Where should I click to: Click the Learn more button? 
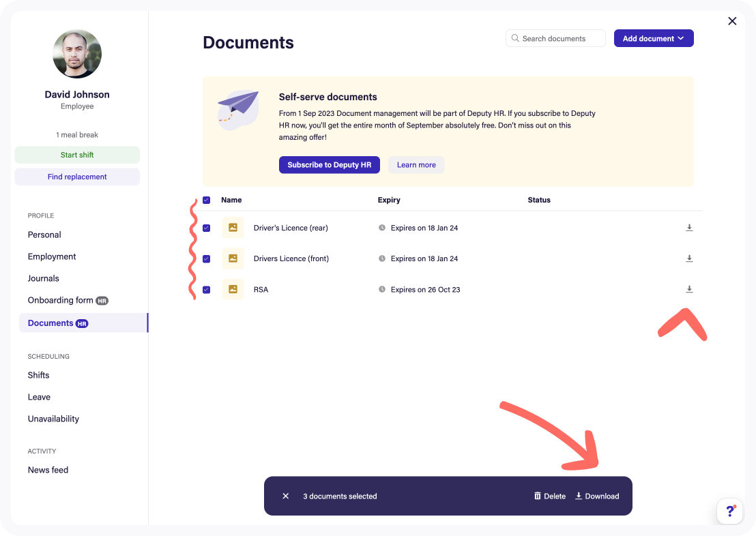click(416, 164)
